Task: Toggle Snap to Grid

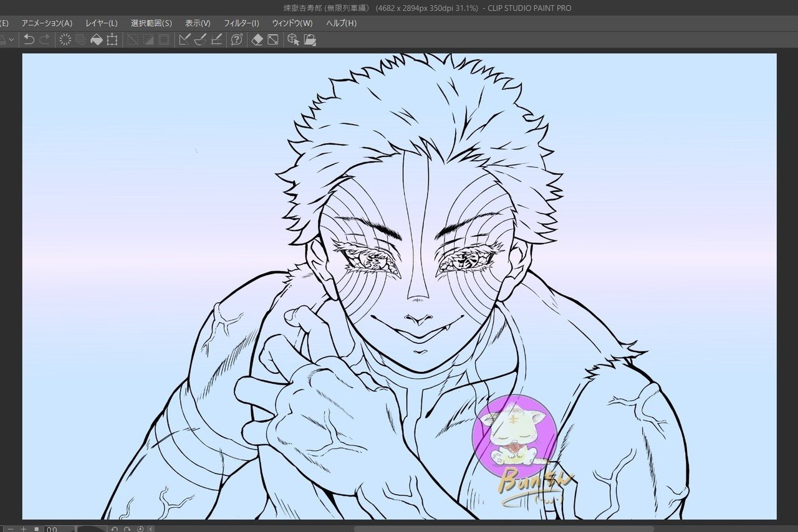Action: pos(216,40)
